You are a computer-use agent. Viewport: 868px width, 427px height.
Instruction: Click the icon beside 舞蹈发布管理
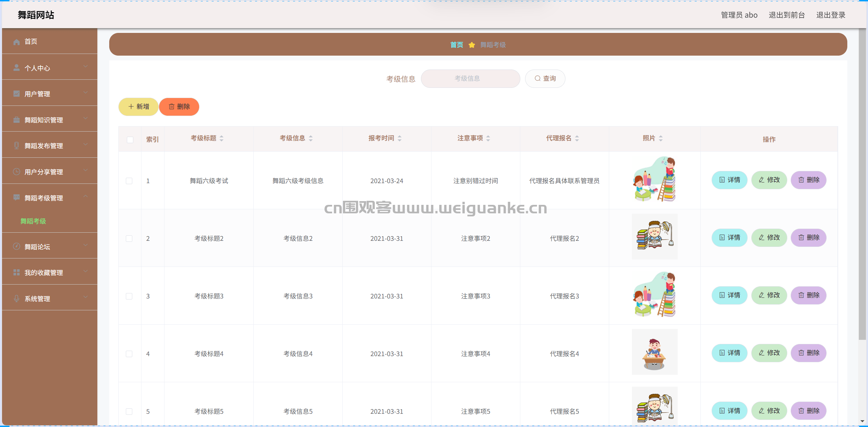[16, 145]
